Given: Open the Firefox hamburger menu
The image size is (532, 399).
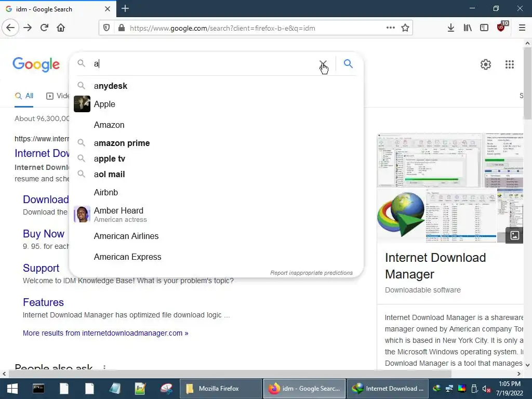Looking at the screenshot, I should [522, 28].
